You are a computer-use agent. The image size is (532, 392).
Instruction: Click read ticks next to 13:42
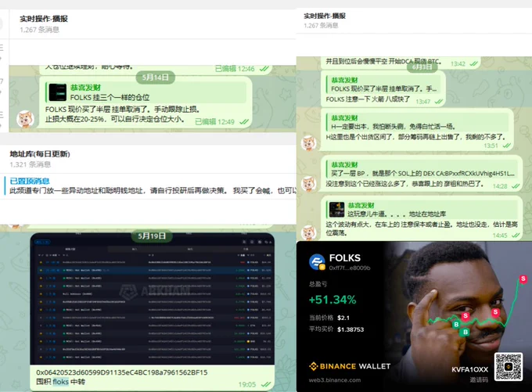tap(473, 63)
